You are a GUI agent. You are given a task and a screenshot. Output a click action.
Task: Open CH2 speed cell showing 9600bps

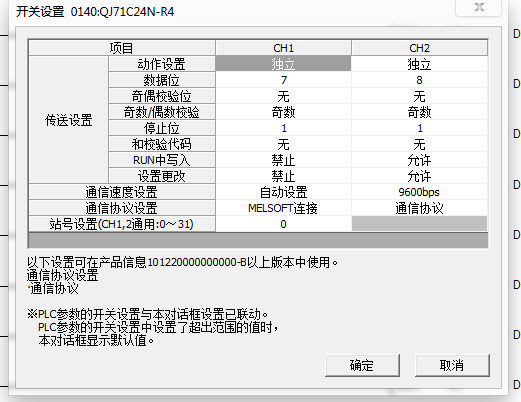click(x=419, y=192)
